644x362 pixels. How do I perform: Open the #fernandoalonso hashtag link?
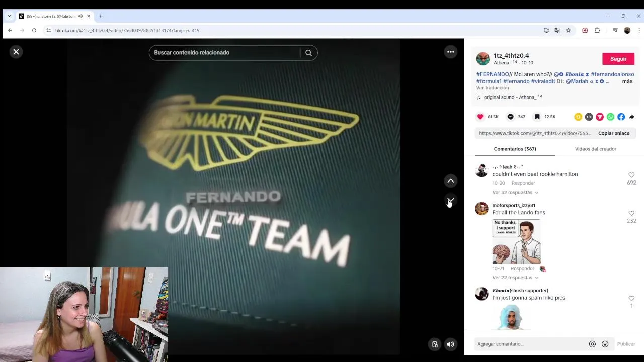(x=612, y=74)
